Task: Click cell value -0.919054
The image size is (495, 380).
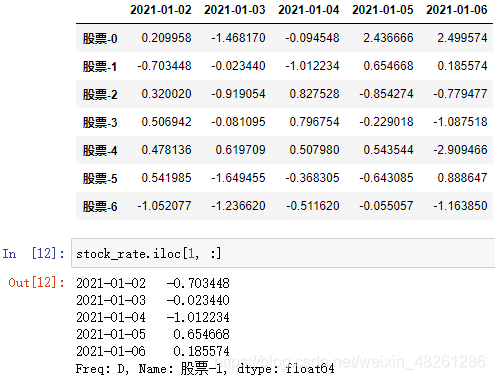Action: 238,94
